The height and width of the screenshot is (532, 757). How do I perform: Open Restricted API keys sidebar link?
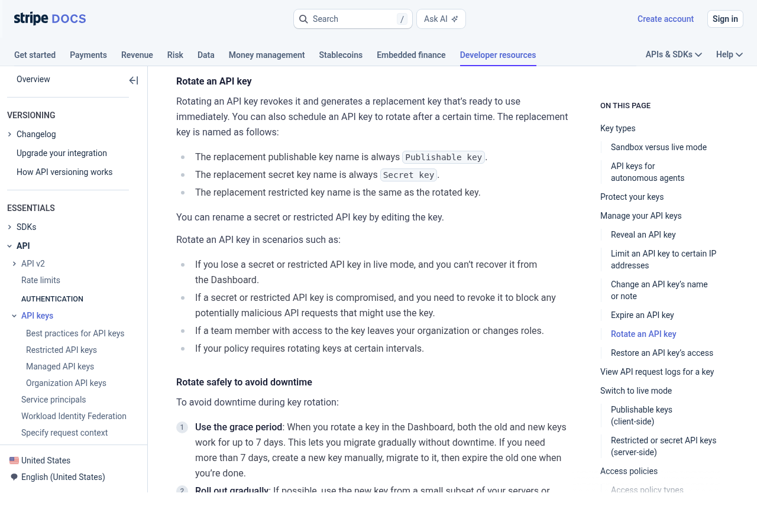click(x=62, y=350)
